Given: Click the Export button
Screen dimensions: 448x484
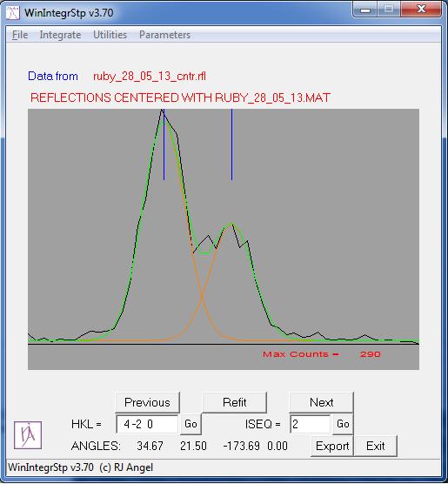Looking at the screenshot, I should point(332,446).
